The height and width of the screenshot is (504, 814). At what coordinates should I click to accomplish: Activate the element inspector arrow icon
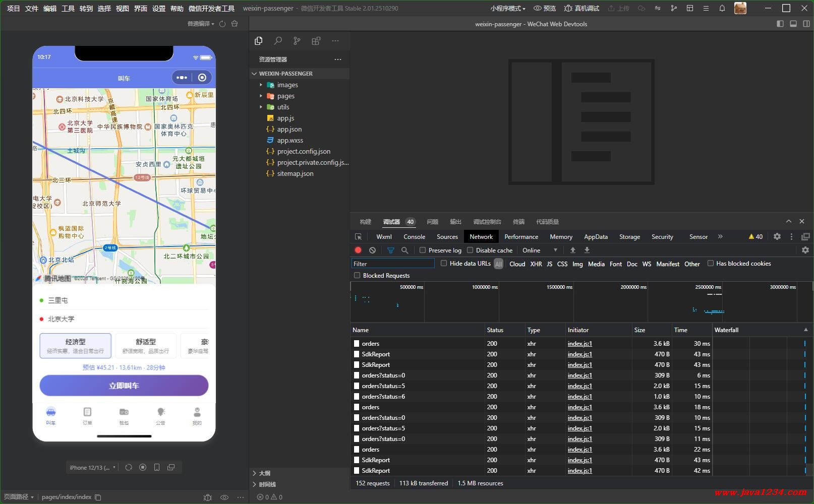(x=359, y=237)
